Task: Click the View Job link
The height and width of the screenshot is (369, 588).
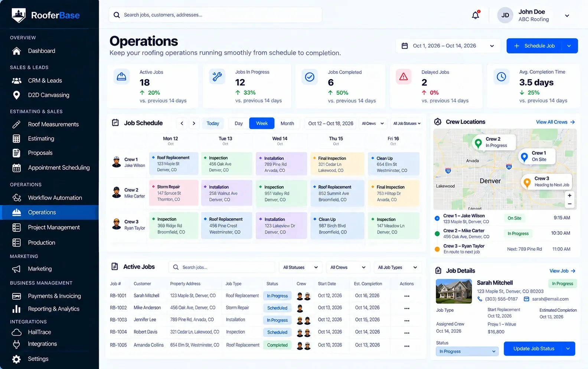Action: 562,271
